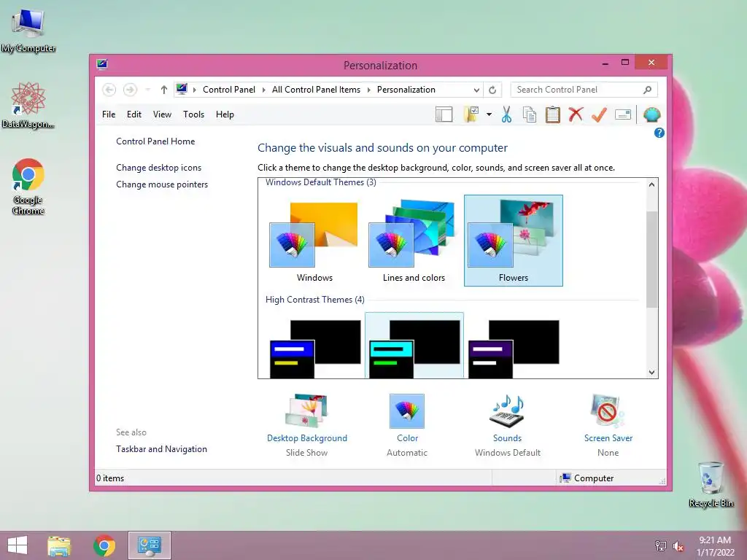
Task: Open the blue Help question mark
Action: [x=659, y=133]
